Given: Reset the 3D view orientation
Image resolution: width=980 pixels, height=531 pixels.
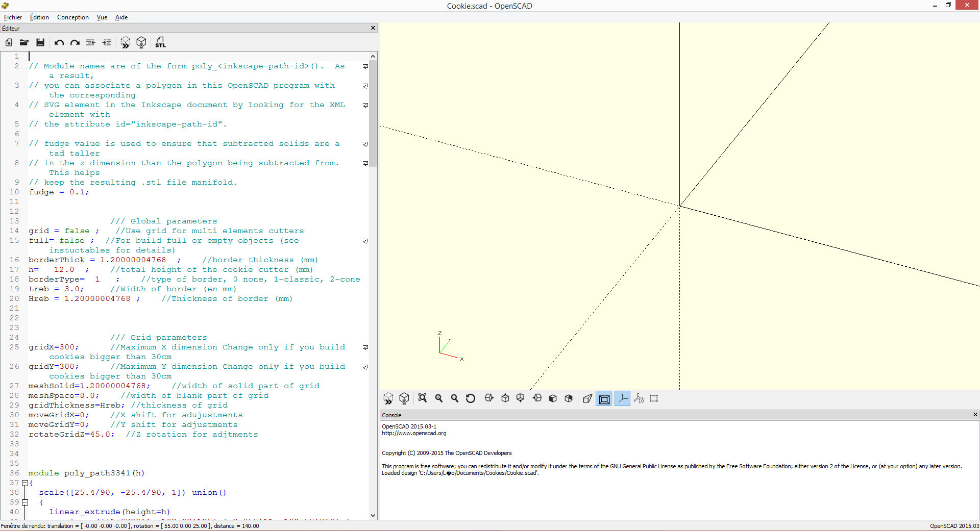Looking at the screenshot, I should tap(471, 398).
